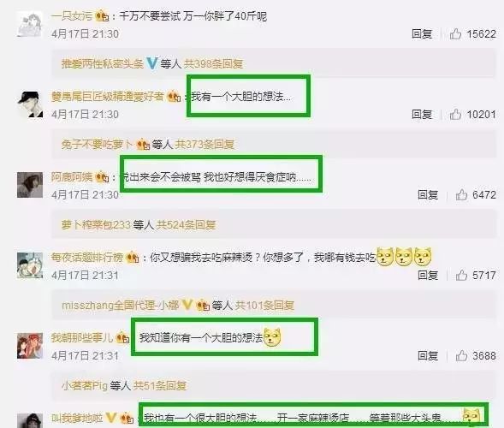Open user 每夜话题排行榜 profile link
This screenshot has height=428, width=504.
pyautogui.click(x=87, y=258)
